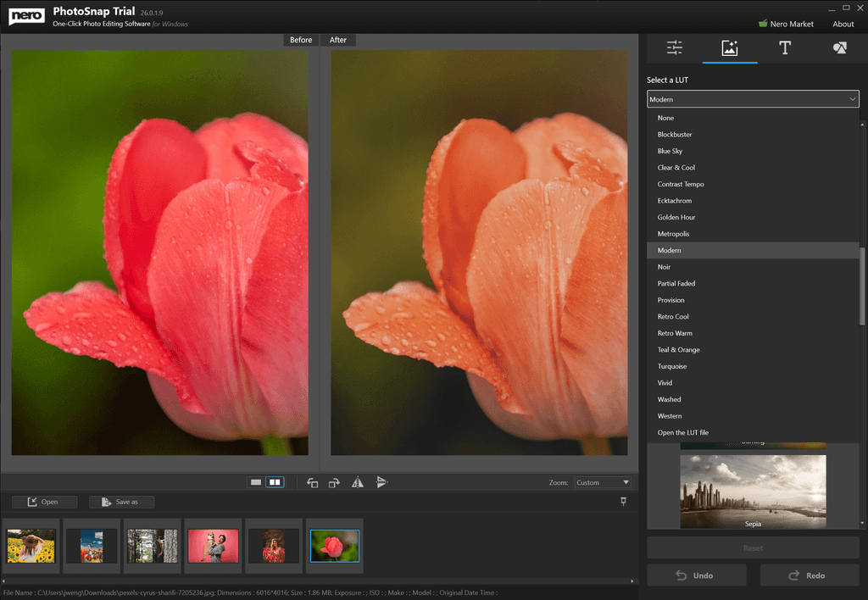Open the Adjustments panel icon

674,48
